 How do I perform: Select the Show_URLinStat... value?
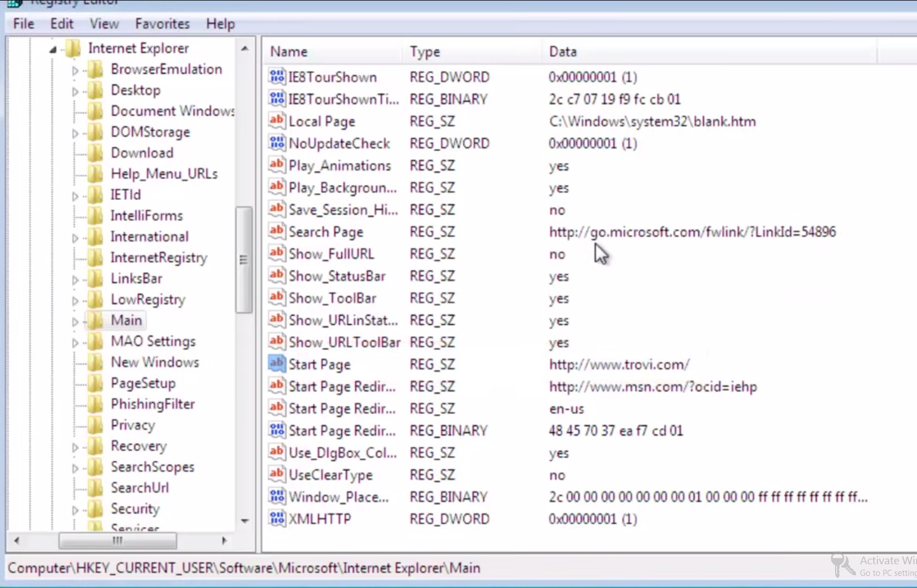[x=343, y=320]
